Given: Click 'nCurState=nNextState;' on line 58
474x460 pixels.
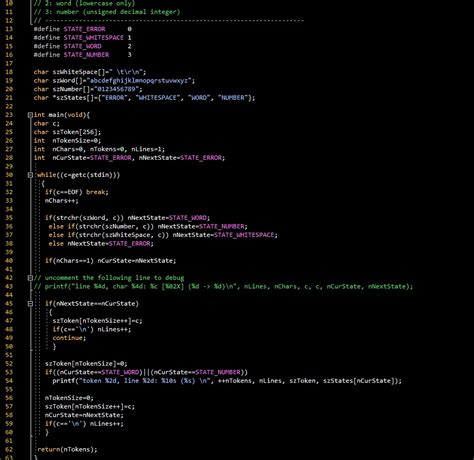Looking at the screenshot, I should point(84,415).
